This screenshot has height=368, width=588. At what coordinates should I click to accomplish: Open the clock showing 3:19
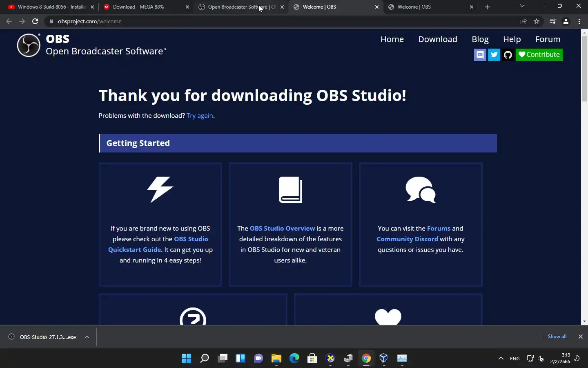pos(560,359)
